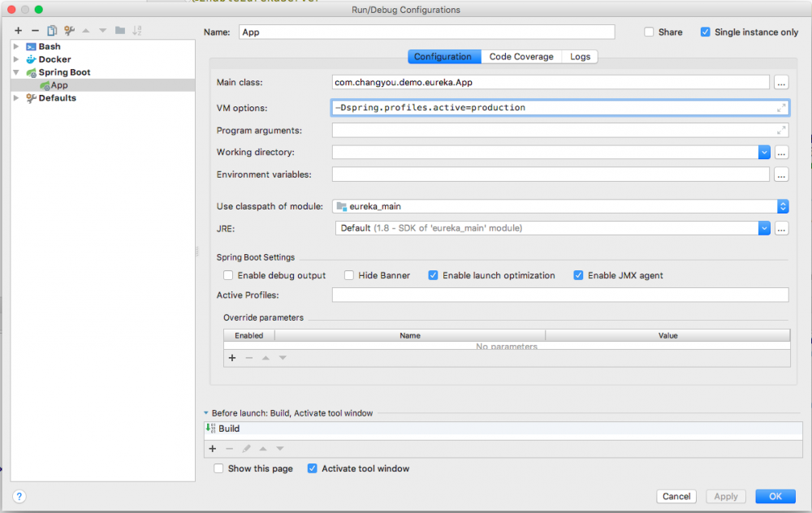Disable Enable launch optimization
The width and height of the screenshot is (812, 513).
click(x=433, y=275)
